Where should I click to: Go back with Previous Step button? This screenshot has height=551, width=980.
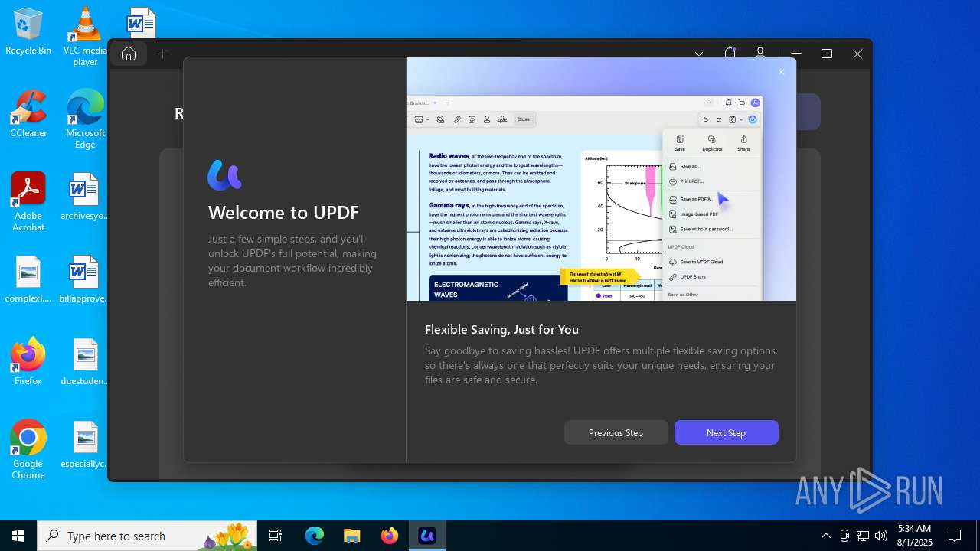coord(616,432)
